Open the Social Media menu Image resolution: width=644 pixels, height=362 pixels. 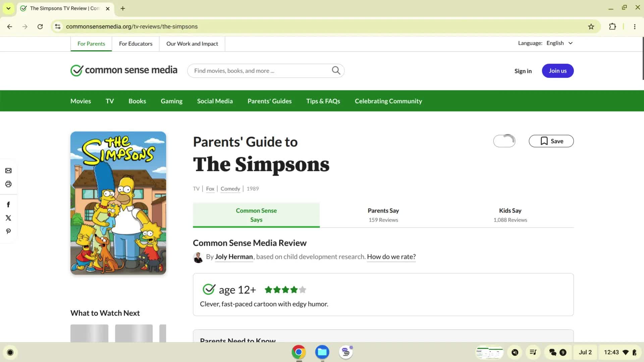(x=215, y=101)
